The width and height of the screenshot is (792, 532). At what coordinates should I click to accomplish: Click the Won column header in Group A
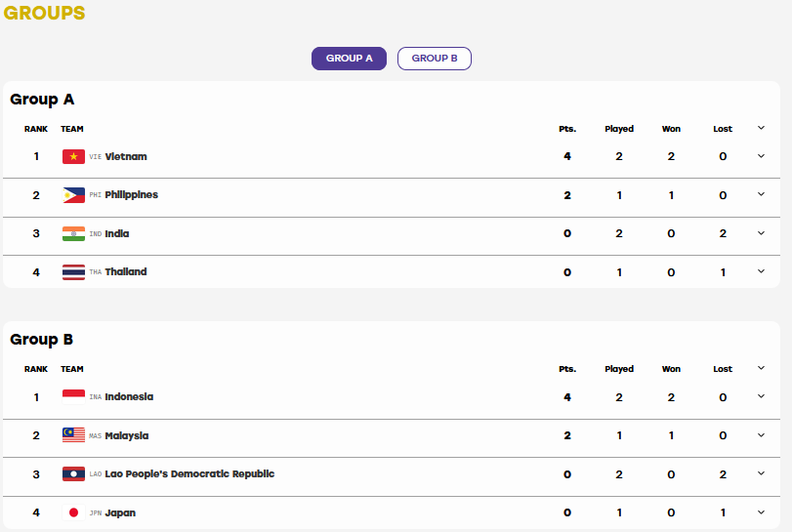[671, 129]
